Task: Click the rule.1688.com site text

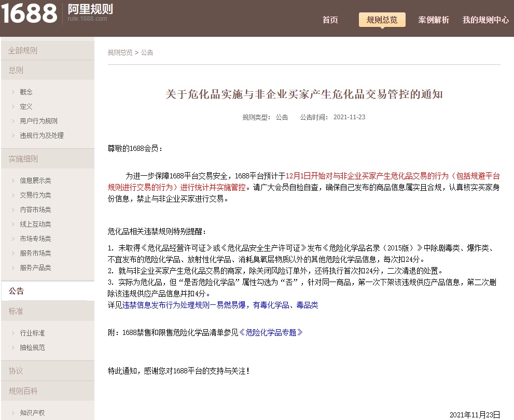Action: click(87, 19)
